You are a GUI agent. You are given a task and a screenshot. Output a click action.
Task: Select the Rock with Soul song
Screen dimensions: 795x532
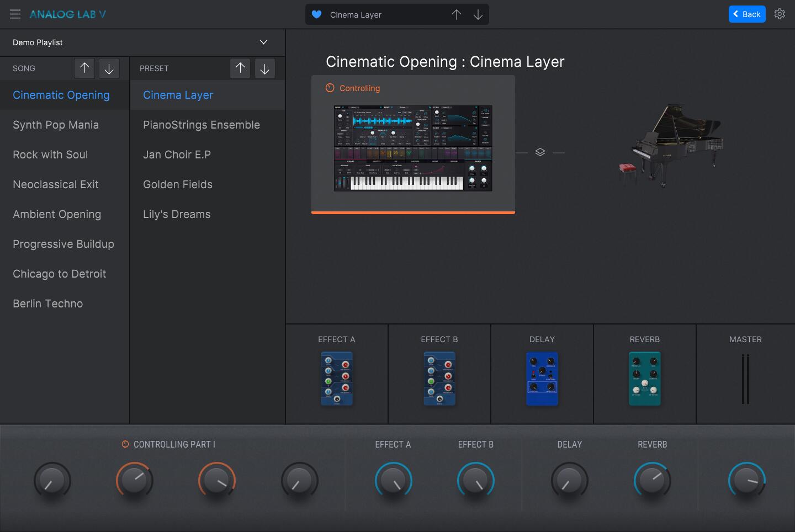(x=65, y=155)
